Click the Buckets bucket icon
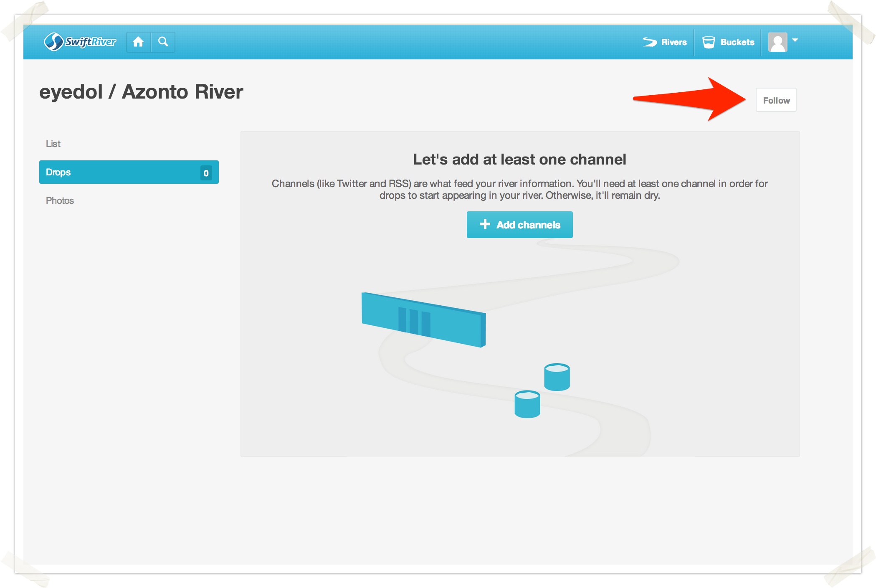This screenshot has height=588, width=876. point(708,42)
